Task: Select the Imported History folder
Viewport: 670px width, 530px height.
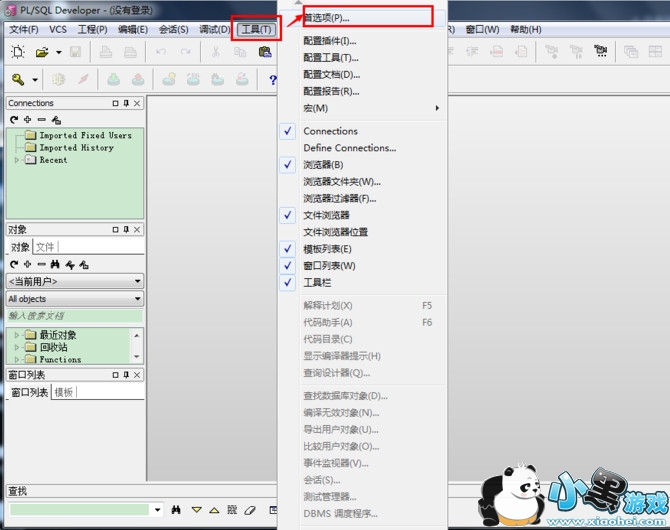Action: (76, 148)
